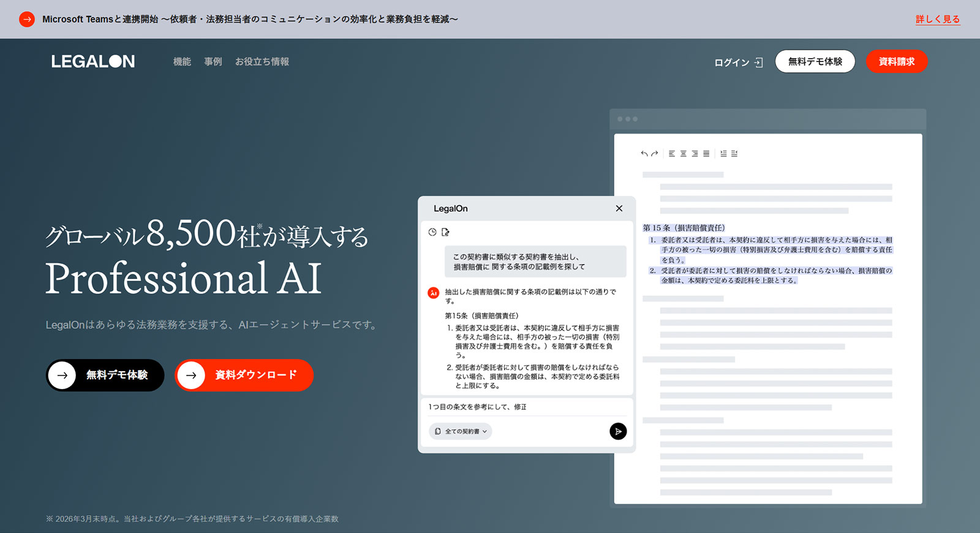The width and height of the screenshot is (980, 533).
Task: Click the 第15条（損害賠償責任） line in chat reply
Action: [481, 316]
